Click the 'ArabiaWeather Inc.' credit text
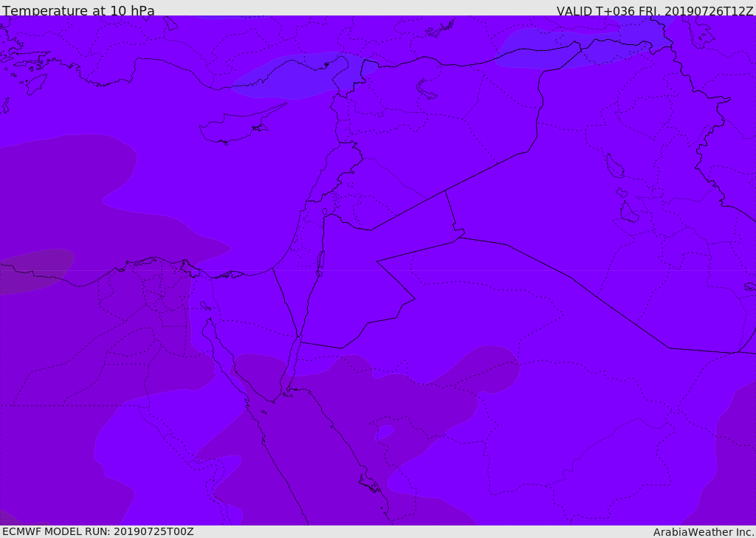This screenshot has width=756, height=538. tap(704, 532)
